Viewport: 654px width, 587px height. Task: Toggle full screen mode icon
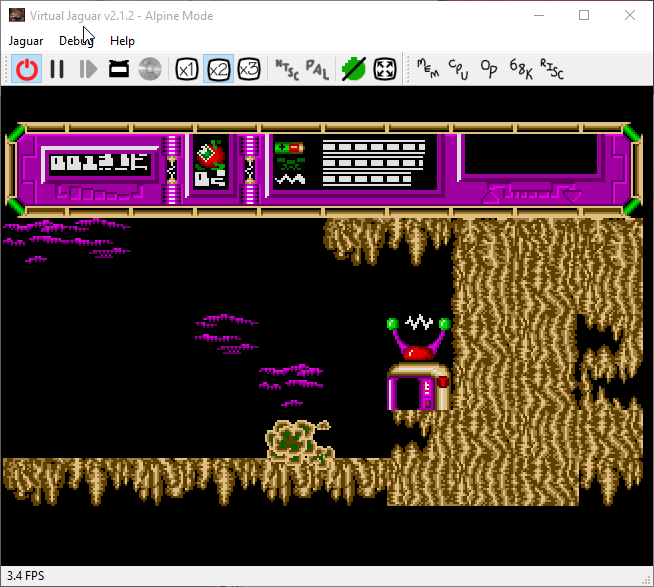pos(384,69)
